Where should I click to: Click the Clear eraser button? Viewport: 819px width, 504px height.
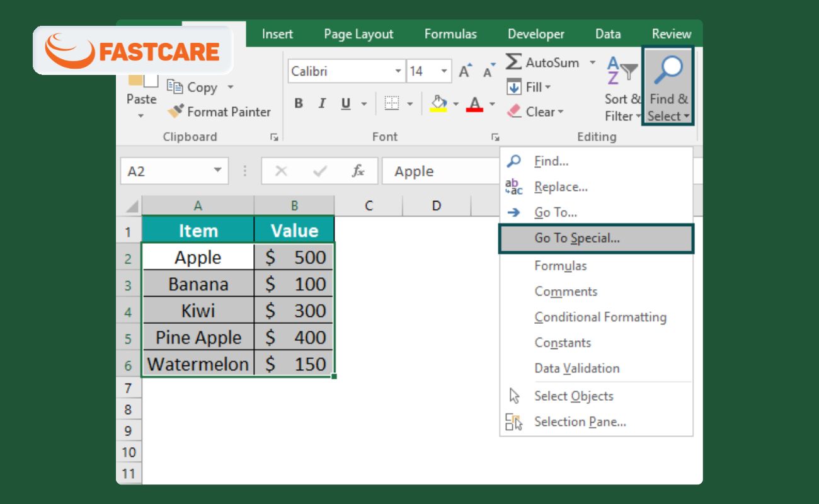[535, 112]
